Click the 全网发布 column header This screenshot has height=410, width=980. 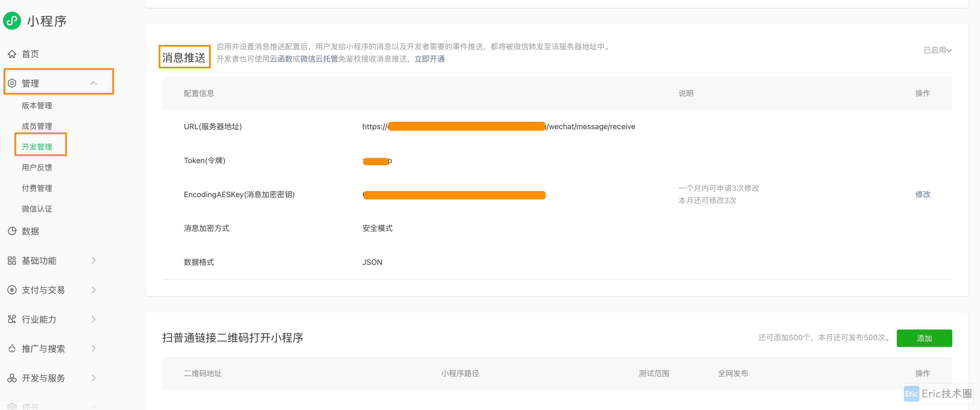[733, 374]
